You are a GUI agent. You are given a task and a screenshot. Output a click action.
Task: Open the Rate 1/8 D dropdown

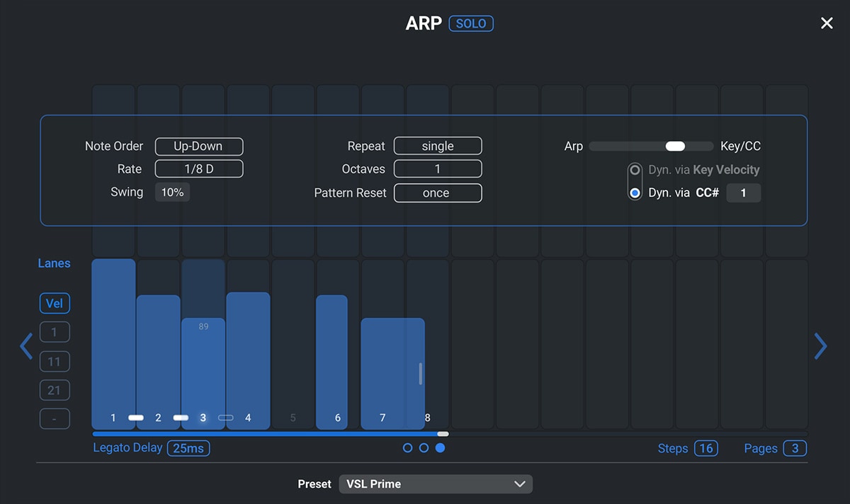(199, 169)
